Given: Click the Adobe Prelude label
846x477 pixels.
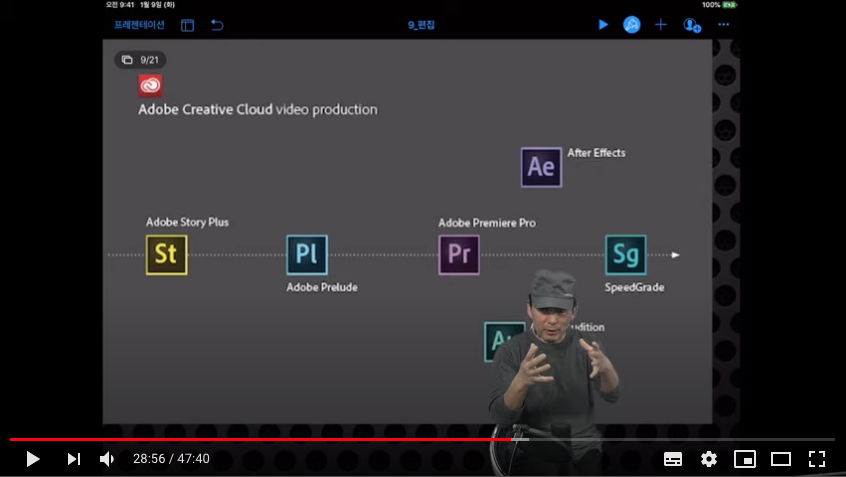Looking at the screenshot, I should [322, 287].
